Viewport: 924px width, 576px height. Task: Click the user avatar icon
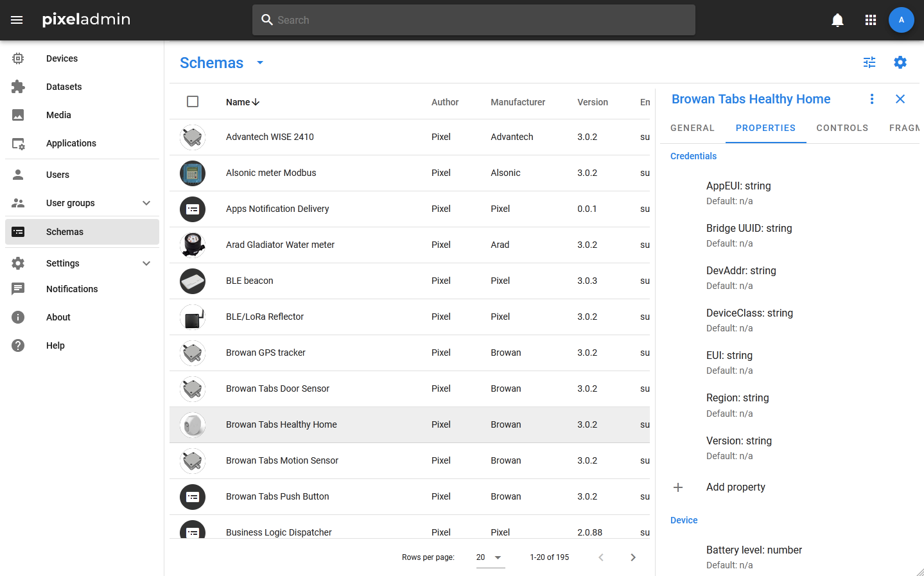pyautogui.click(x=901, y=20)
